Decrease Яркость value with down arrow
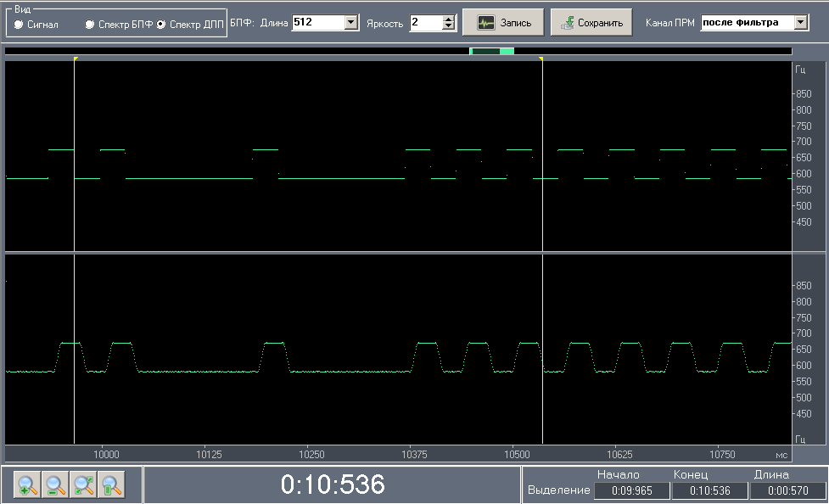Image resolution: width=829 pixels, height=504 pixels. (449, 27)
